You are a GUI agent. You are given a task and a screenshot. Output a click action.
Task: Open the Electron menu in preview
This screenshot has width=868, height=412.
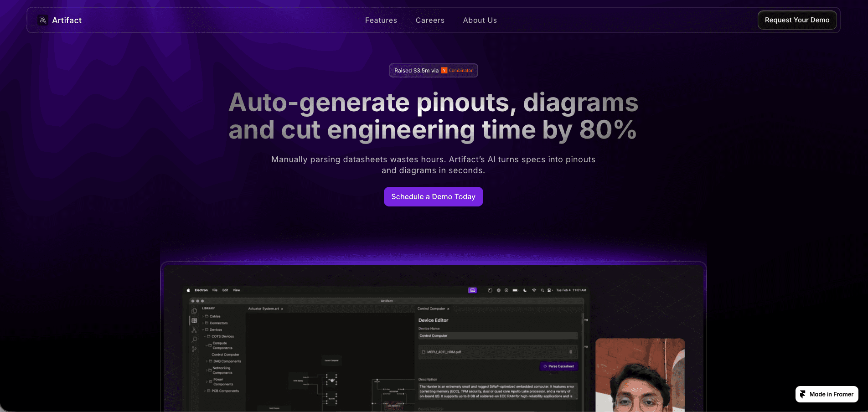coord(201,290)
